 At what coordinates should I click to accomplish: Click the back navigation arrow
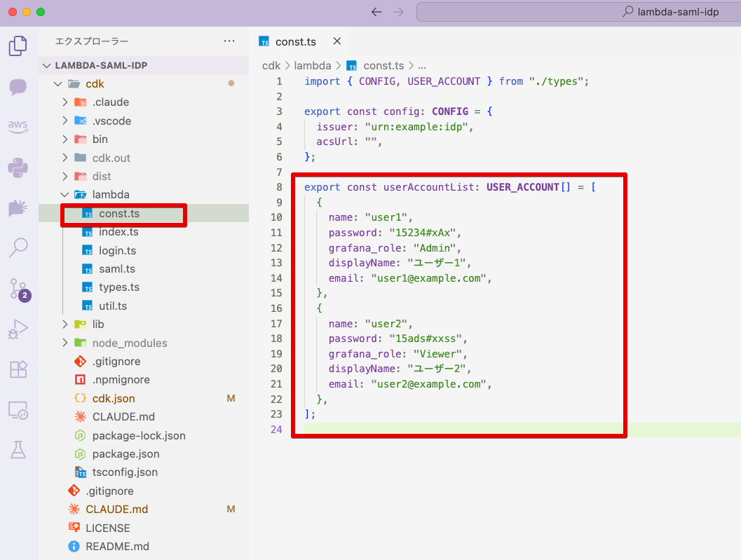click(x=376, y=12)
